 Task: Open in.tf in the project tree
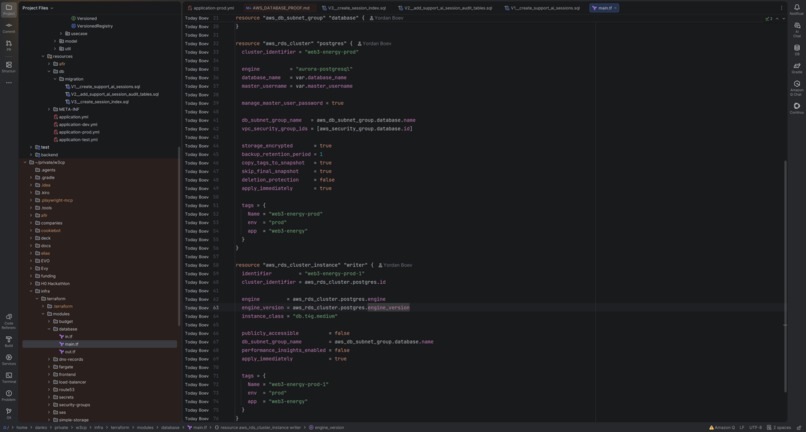(x=66, y=337)
